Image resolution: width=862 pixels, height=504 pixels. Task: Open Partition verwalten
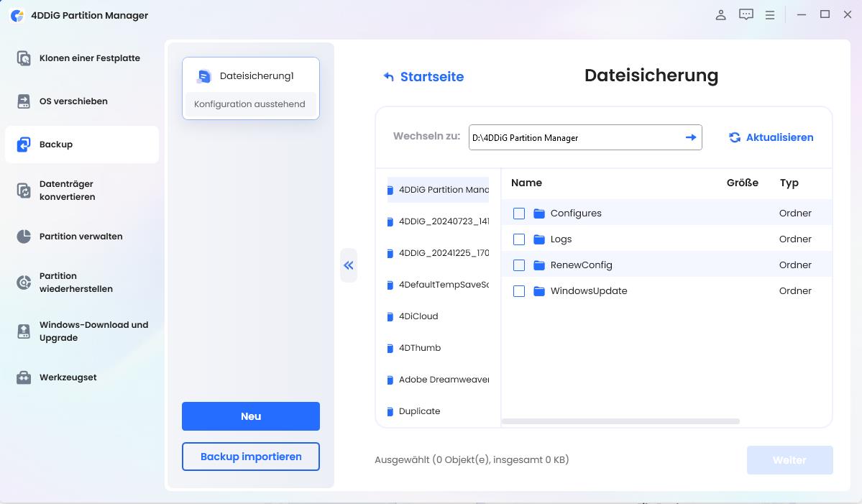tap(81, 236)
